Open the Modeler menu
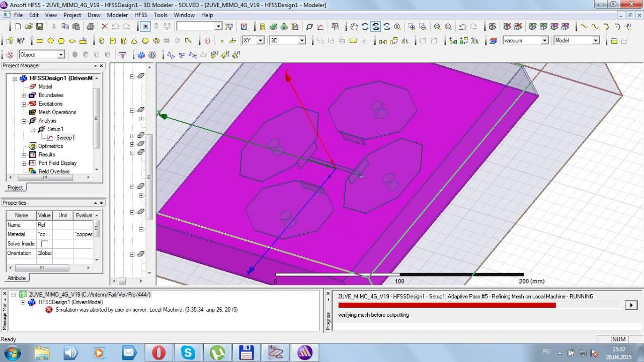Screen dimensions: 644x362 (117, 15)
